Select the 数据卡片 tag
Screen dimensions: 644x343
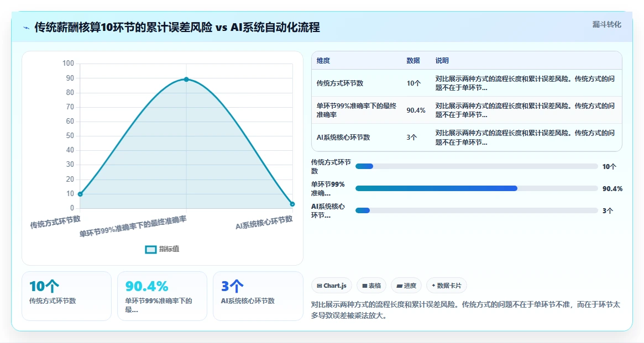[447, 286]
